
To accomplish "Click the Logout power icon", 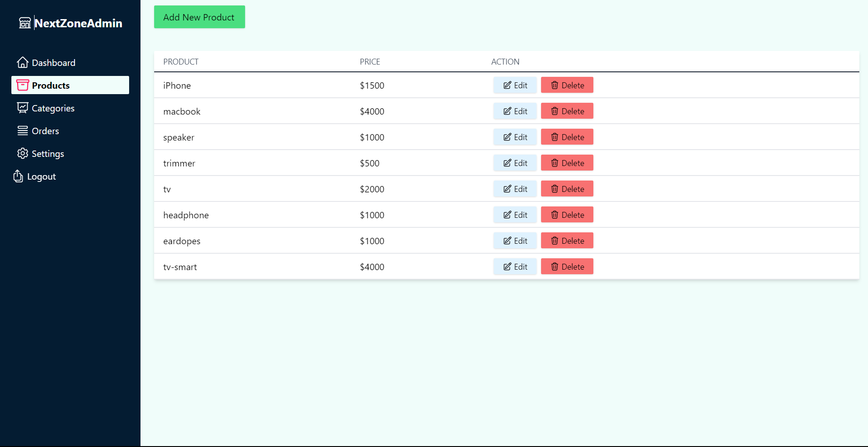I will (x=18, y=176).
